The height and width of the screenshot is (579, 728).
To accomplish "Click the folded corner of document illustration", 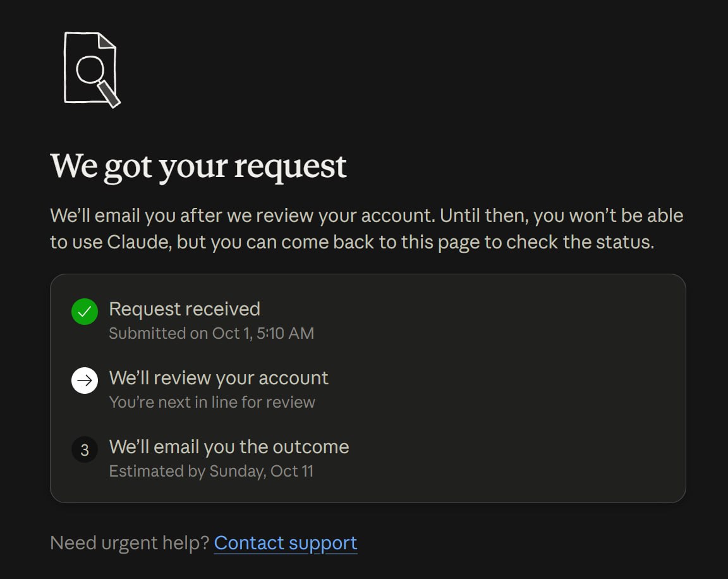I will (107, 40).
